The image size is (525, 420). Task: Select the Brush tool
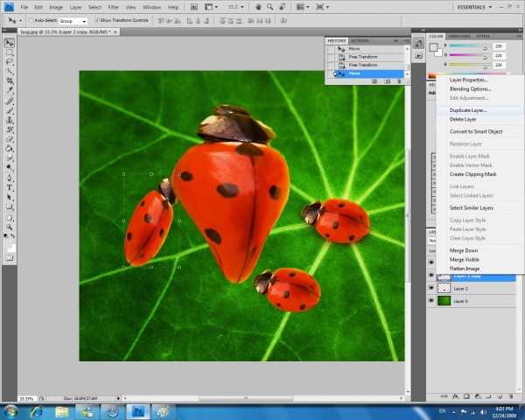point(10,110)
